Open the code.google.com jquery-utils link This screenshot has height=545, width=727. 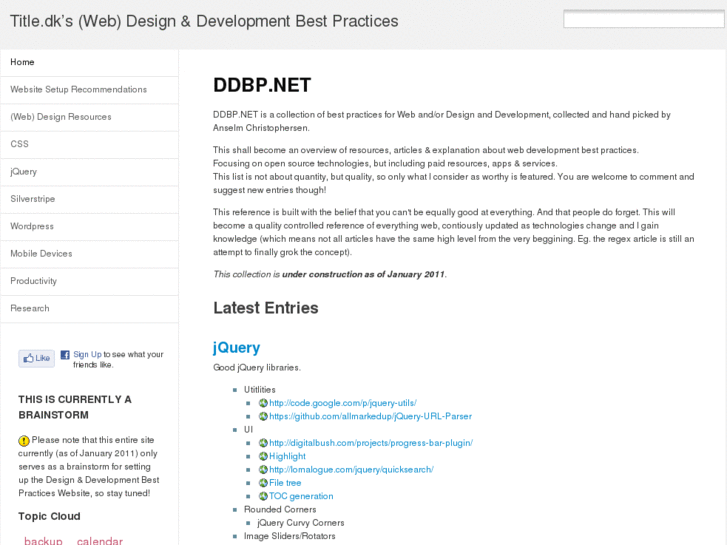[343, 403]
